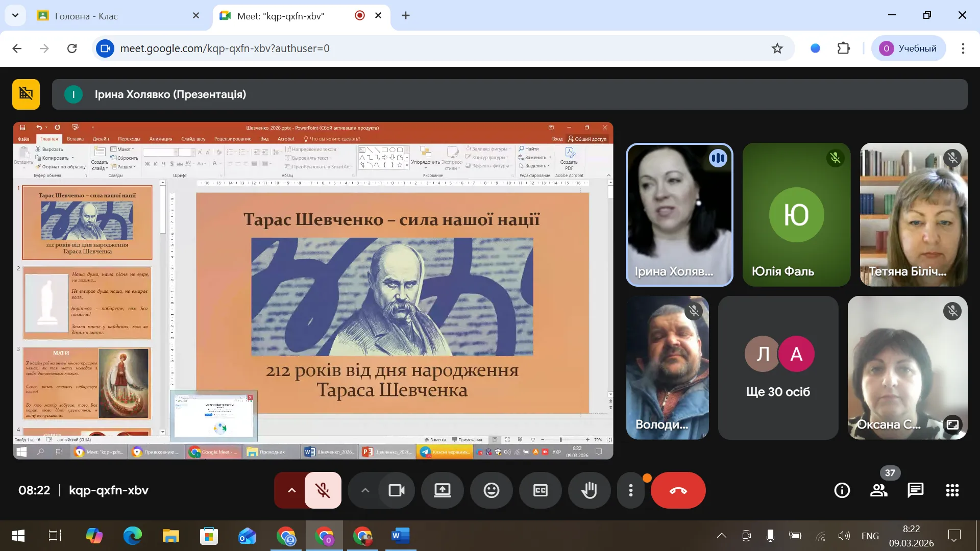Toggle the muted microphone button
The width and height of the screenshot is (980, 551).
[323, 490]
